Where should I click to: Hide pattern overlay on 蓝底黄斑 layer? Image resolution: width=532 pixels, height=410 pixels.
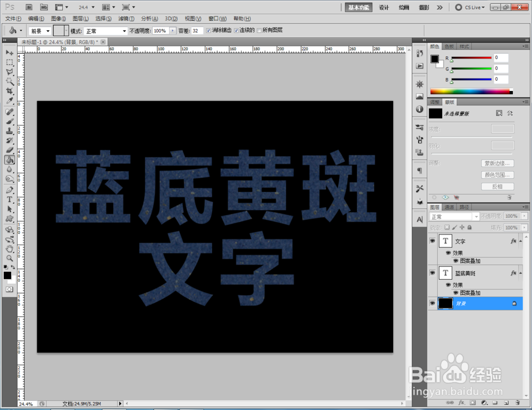(x=456, y=292)
